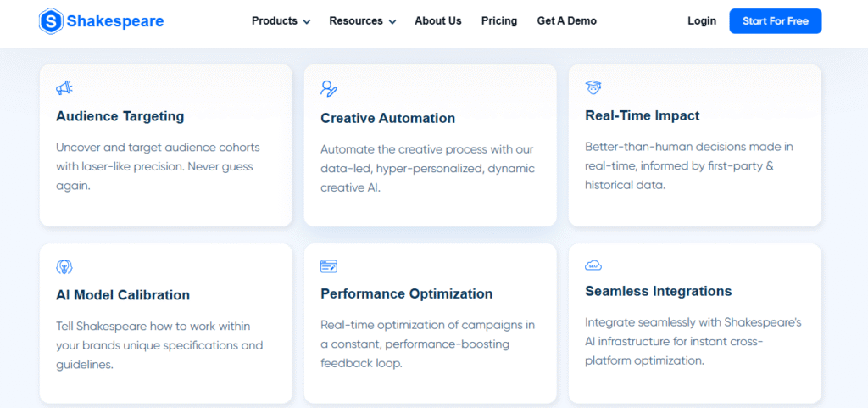This screenshot has width=868, height=408.
Task: Click the Performance Optimization heading
Action: (406, 294)
